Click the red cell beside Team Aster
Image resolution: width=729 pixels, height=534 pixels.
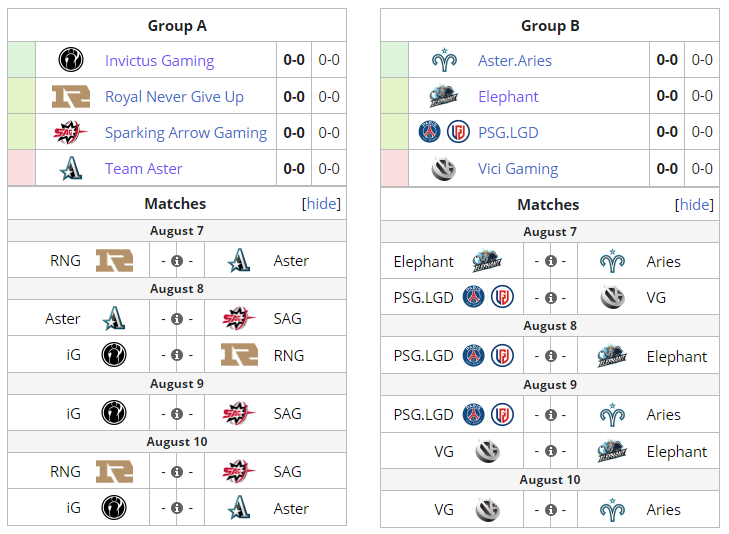point(21,168)
